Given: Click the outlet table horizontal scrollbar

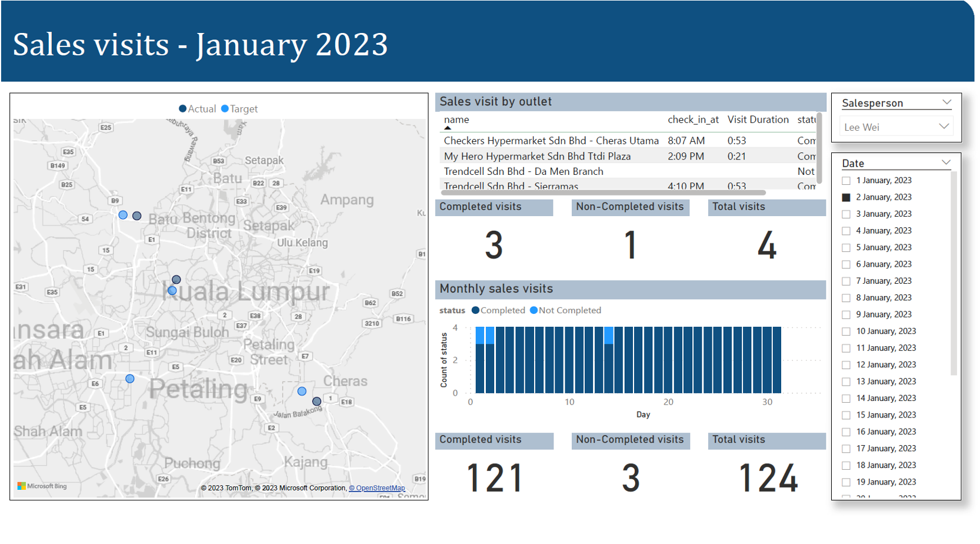Looking at the screenshot, I should pos(603,193).
